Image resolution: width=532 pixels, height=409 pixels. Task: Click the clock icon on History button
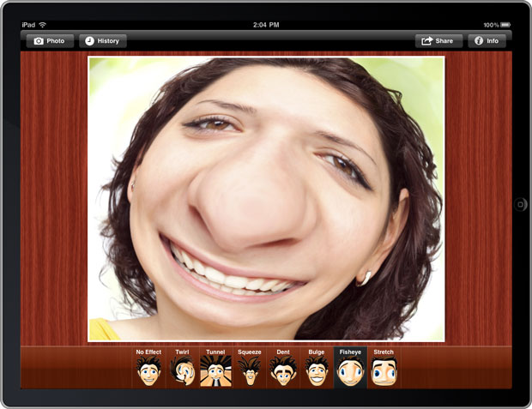click(x=89, y=41)
